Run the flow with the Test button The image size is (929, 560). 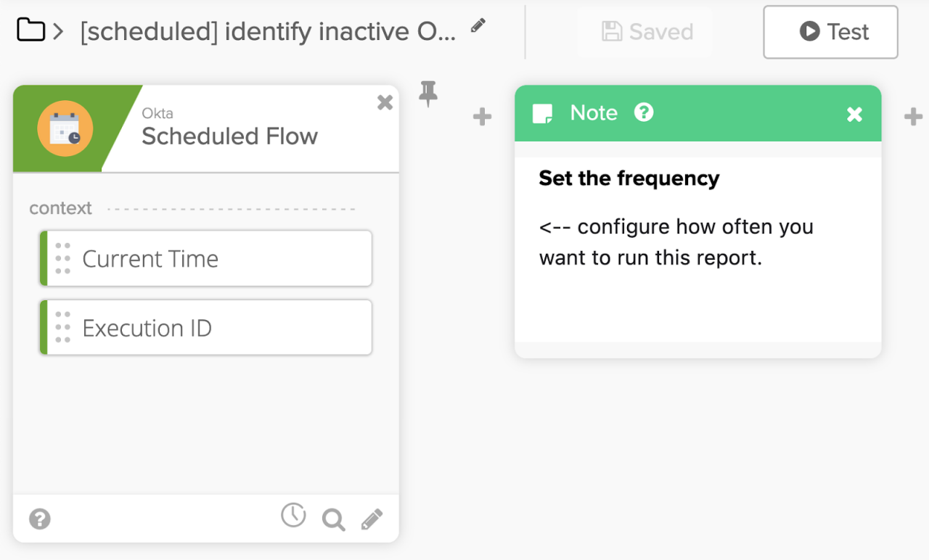830,32
